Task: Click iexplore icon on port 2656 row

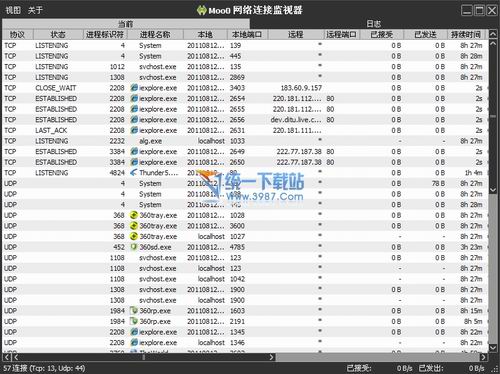Action: [x=134, y=120]
